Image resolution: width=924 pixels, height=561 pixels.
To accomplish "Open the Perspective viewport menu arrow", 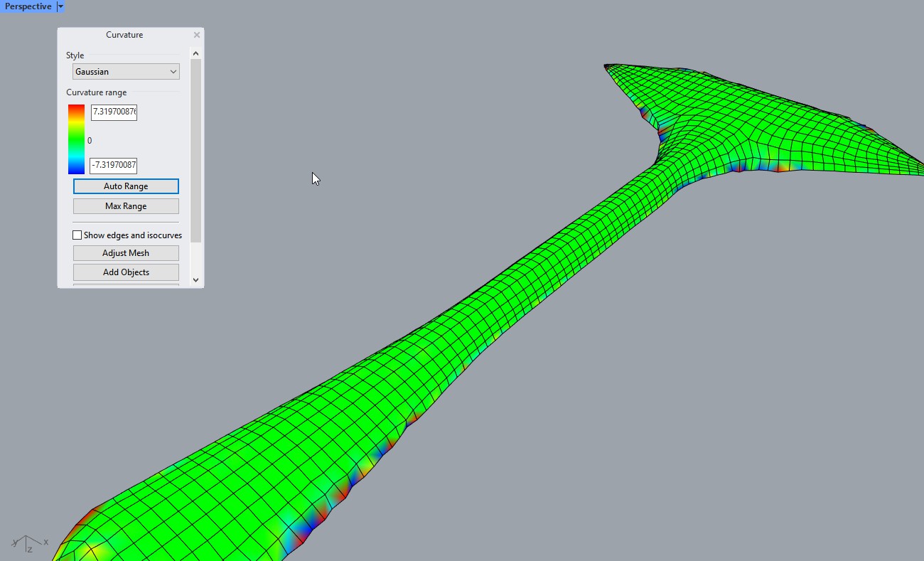I will tap(60, 6).
